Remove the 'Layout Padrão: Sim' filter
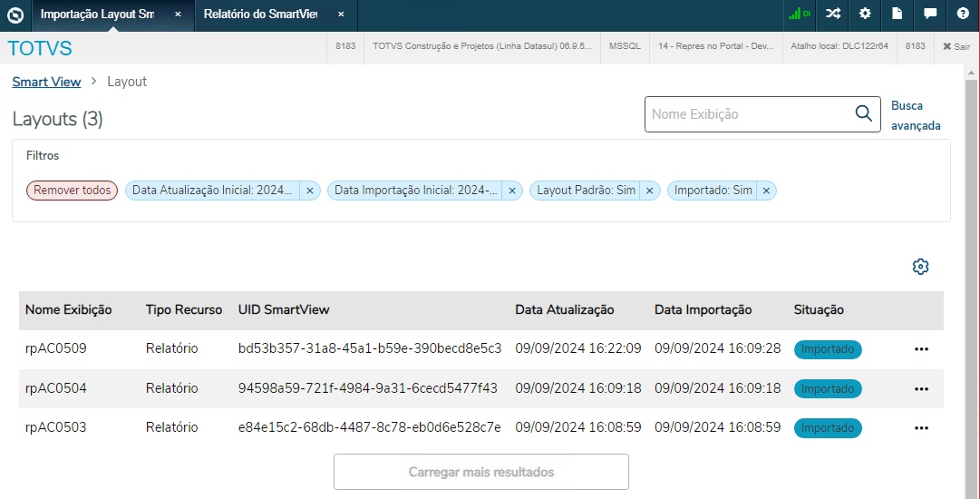Image resolution: width=980 pixels, height=499 pixels. coord(650,191)
